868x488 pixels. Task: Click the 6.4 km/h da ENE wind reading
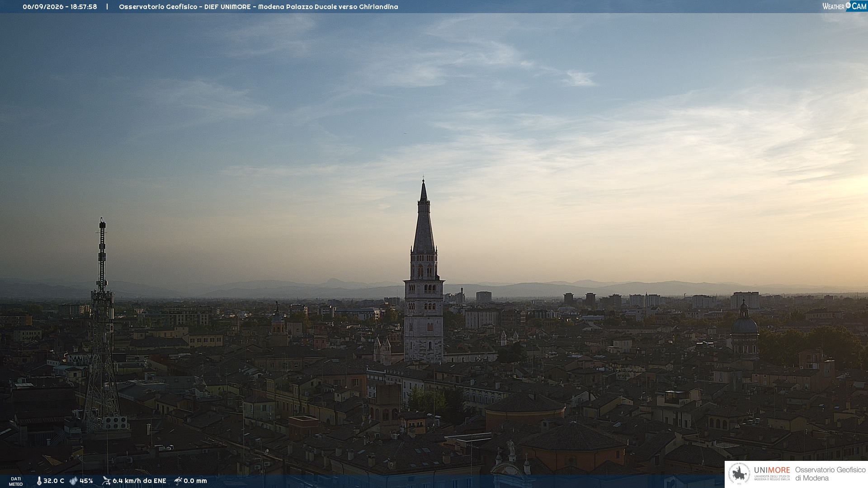coord(139,481)
